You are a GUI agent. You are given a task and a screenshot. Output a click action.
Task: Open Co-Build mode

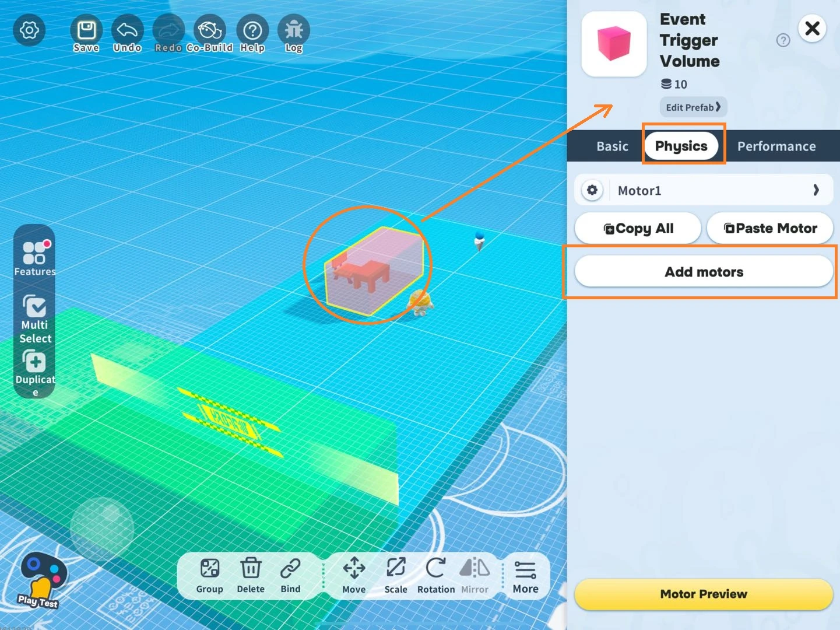pyautogui.click(x=210, y=34)
